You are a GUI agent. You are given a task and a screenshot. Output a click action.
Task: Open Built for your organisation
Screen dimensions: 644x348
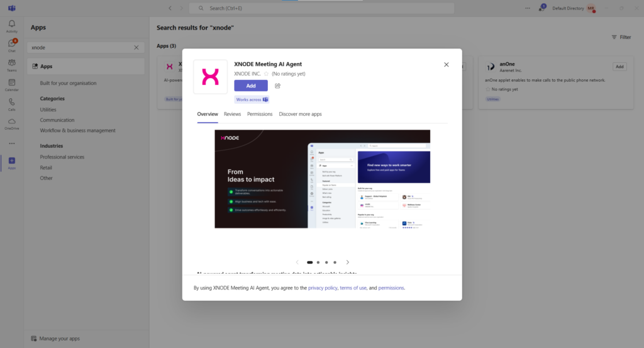click(x=68, y=83)
